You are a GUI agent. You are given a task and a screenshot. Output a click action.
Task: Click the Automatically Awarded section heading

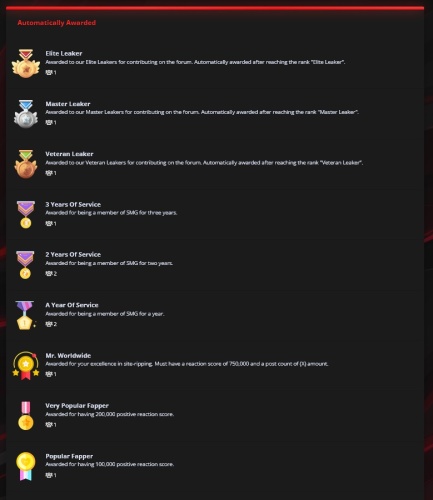[57, 23]
